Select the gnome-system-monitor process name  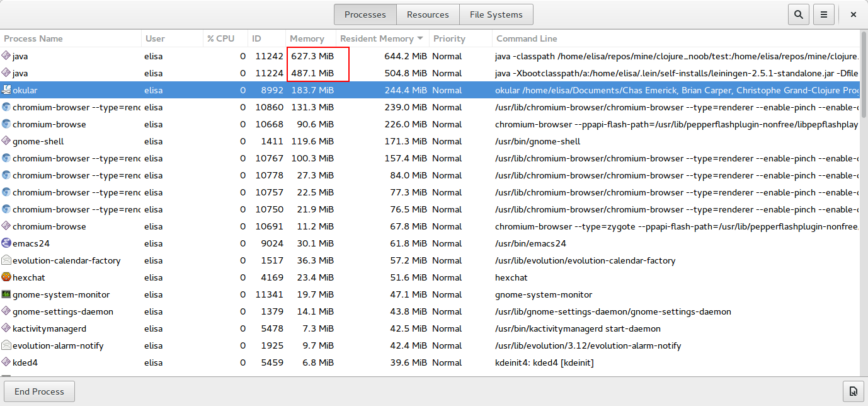click(61, 294)
